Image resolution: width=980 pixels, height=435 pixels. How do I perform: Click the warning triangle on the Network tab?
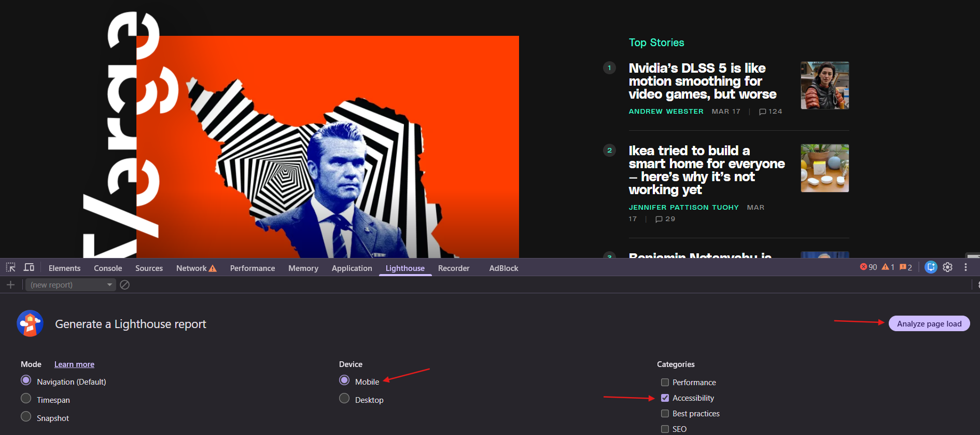[213, 268]
